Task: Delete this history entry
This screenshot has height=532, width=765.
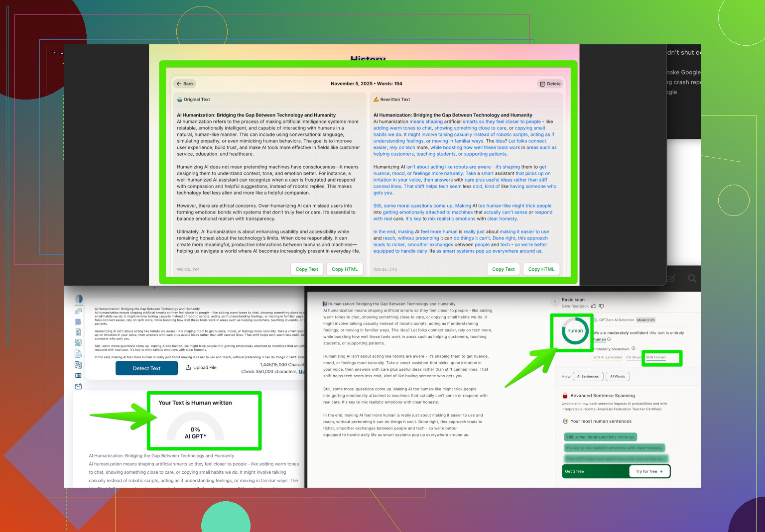Action: tap(550, 84)
